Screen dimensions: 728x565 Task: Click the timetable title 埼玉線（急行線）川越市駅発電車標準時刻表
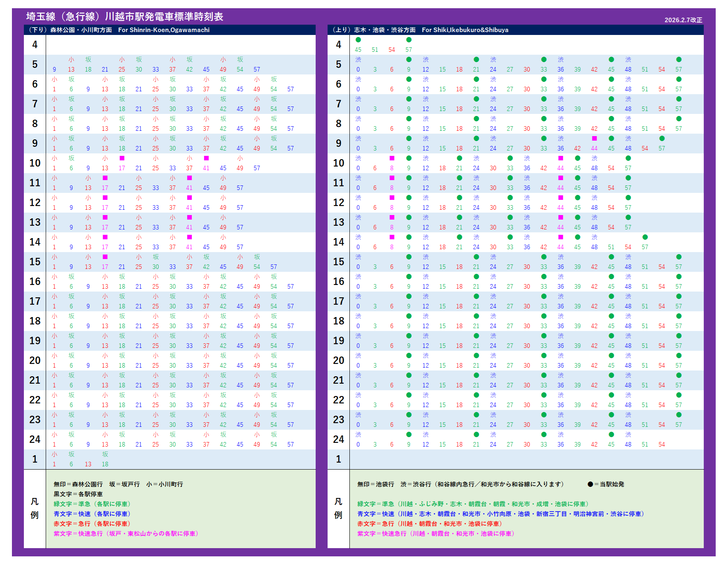coord(125,16)
